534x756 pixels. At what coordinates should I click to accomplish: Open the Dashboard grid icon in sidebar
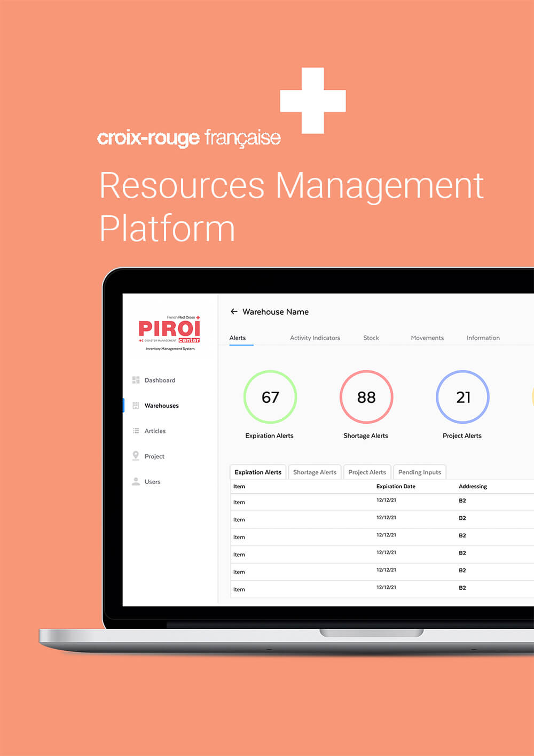tap(136, 380)
